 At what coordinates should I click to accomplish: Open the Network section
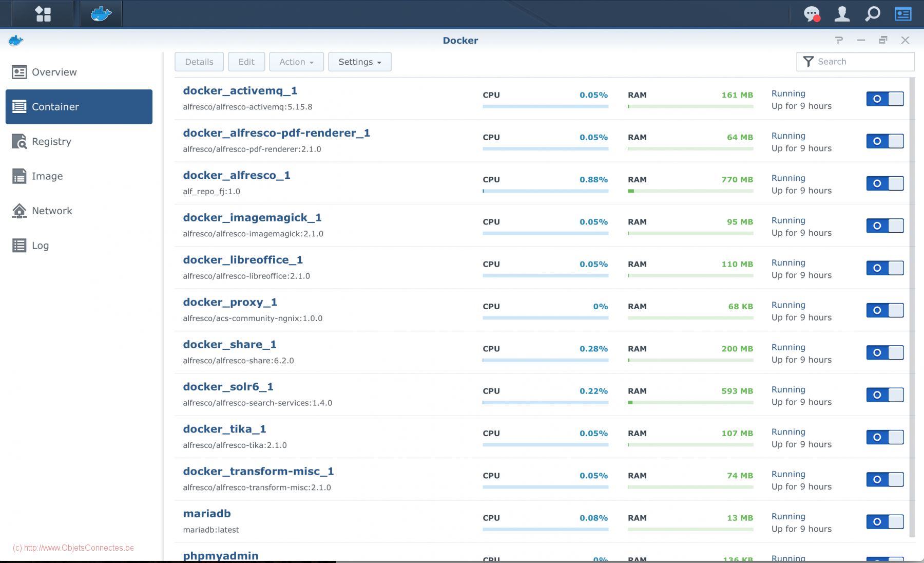[79, 211]
